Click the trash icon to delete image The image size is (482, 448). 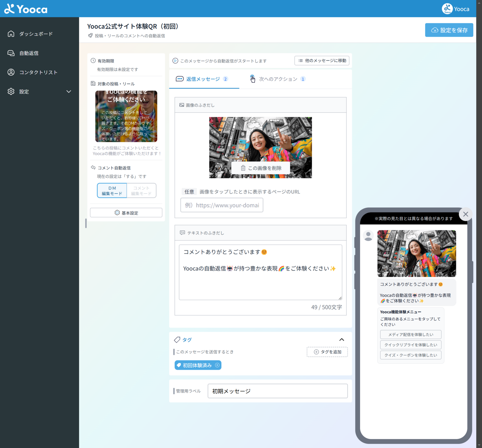click(243, 168)
